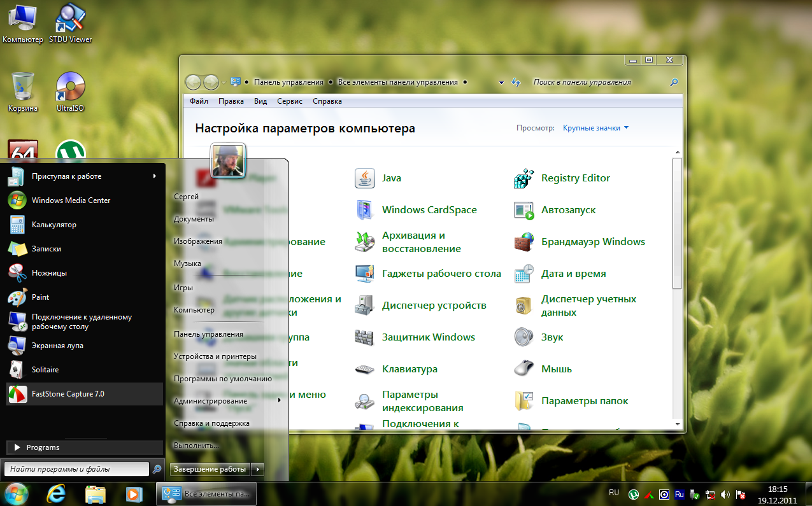Viewport: 812px width, 506px height.
Task: Open the Автозапуск settings
Action: click(555, 210)
